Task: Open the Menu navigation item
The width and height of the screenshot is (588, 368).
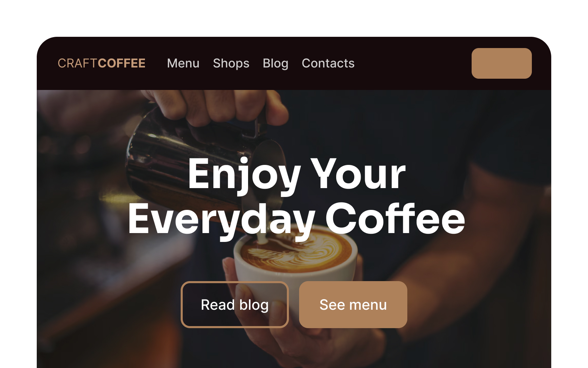Action: 183,63
